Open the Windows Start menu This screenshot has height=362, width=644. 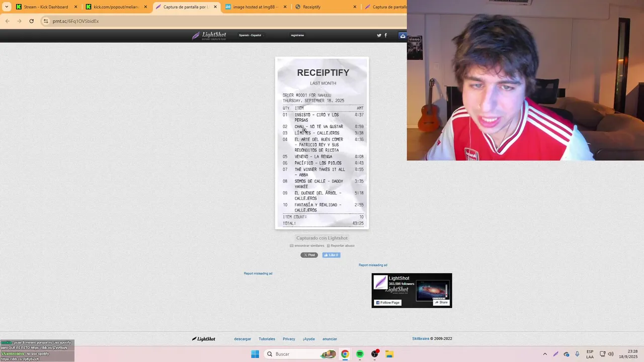pos(255,354)
